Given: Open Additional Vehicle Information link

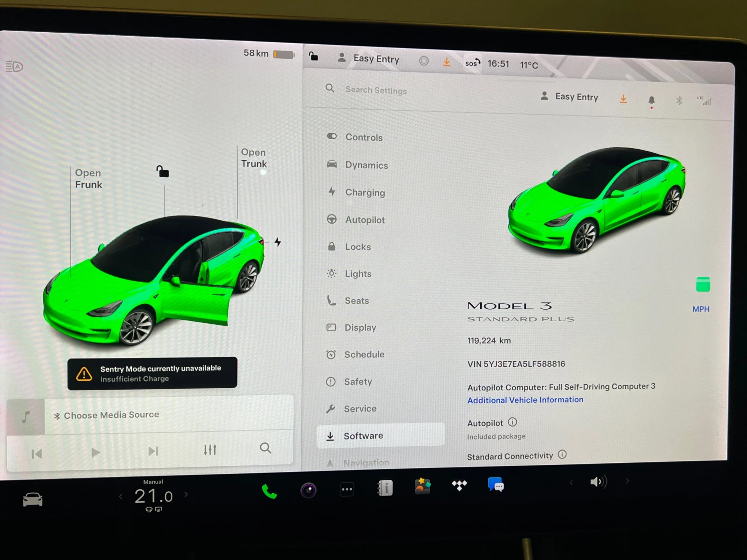Looking at the screenshot, I should (525, 400).
